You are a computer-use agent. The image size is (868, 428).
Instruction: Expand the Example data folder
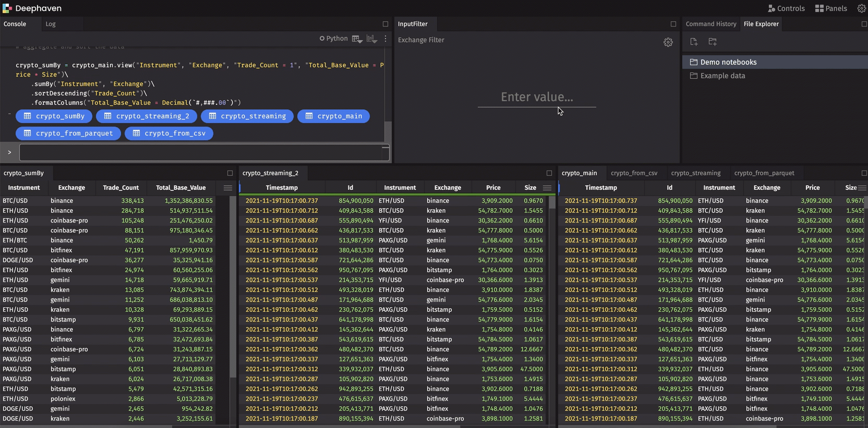pyautogui.click(x=722, y=76)
